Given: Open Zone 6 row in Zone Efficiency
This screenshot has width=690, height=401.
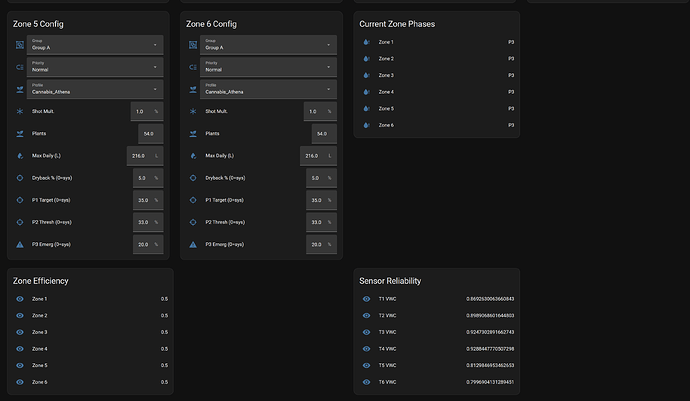Looking at the screenshot, I should (90, 382).
